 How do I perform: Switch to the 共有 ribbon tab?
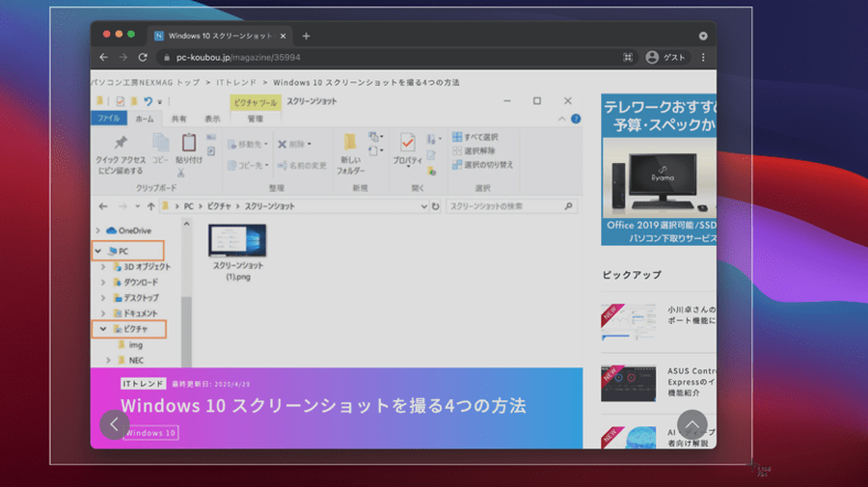point(178,119)
